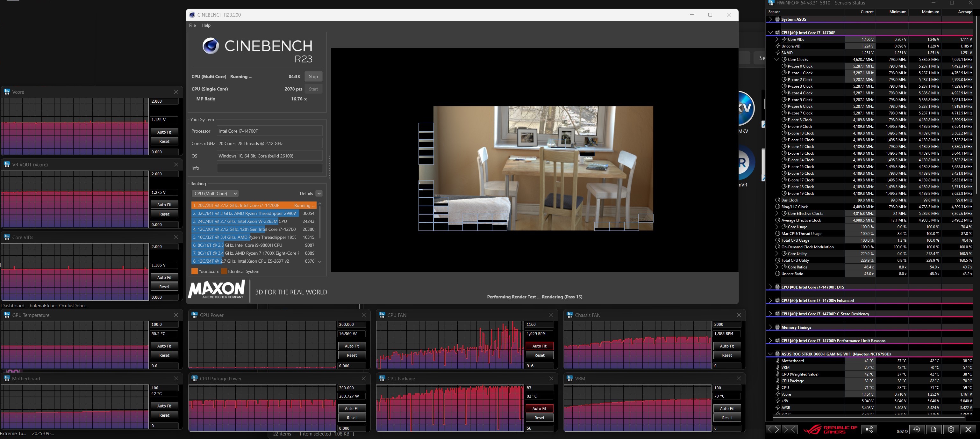
Task: Expand the Core VIDs tree node in HWiNFO
Action: click(777, 39)
